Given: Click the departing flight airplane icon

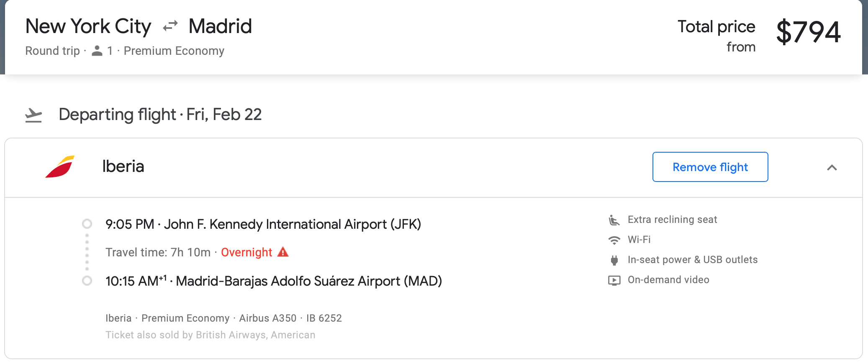Looking at the screenshot, I should [x=33, y=114].
